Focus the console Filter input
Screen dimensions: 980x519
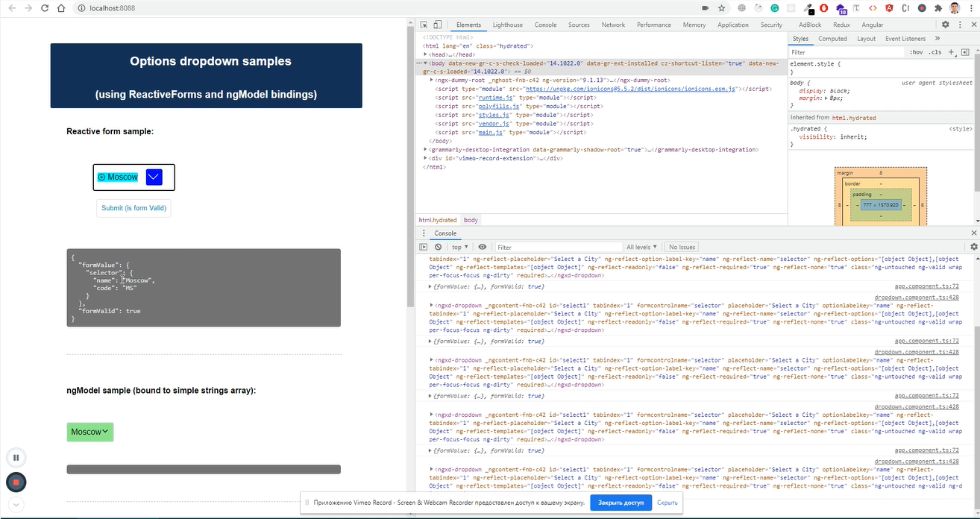[558, 247]
